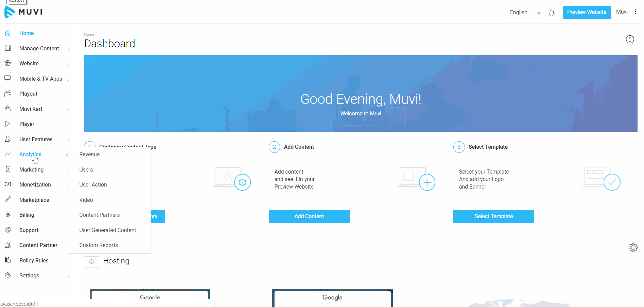This screenshot has width=644, height=307.
Task: Click the Muvi account name
Action: [622, 12]
